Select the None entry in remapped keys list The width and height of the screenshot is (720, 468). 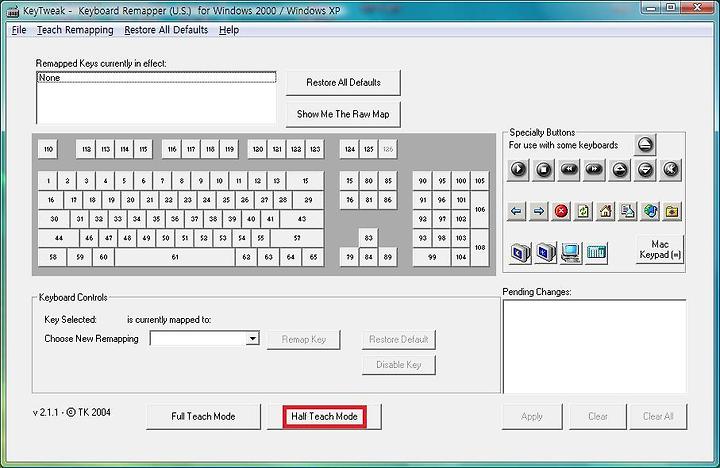[x=156, y=78]
